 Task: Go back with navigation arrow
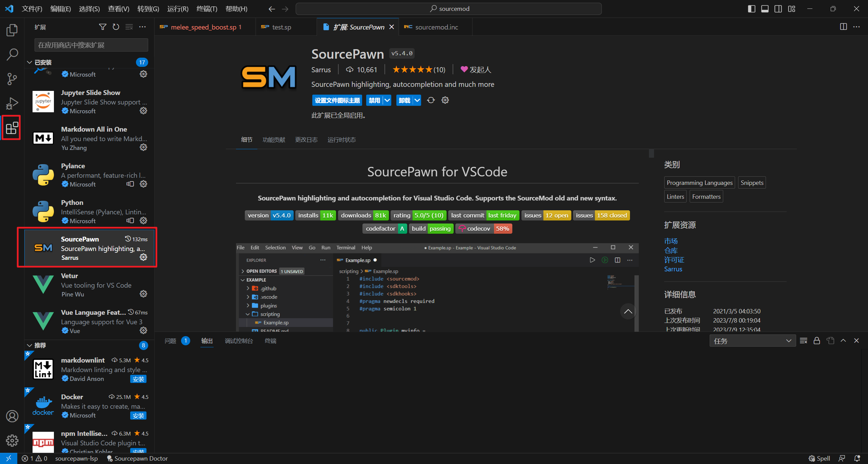272,9
